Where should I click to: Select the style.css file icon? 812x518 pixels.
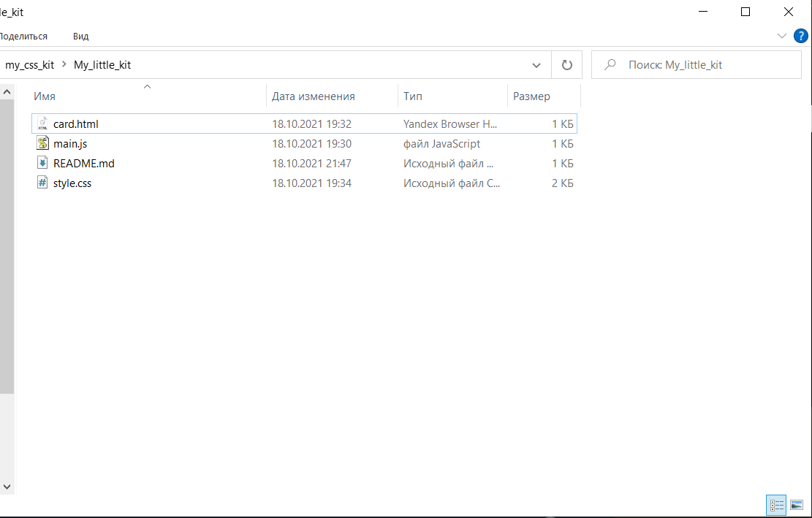pos(42,183)
